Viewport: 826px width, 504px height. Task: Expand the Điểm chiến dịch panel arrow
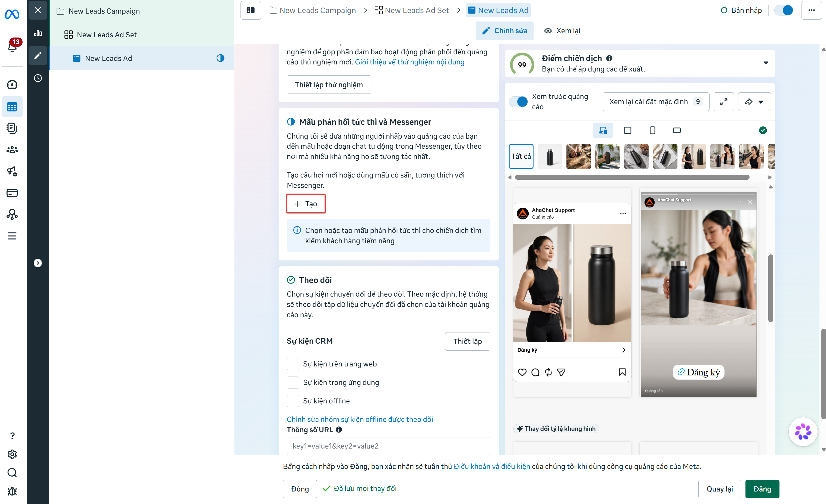coord(766,63)
